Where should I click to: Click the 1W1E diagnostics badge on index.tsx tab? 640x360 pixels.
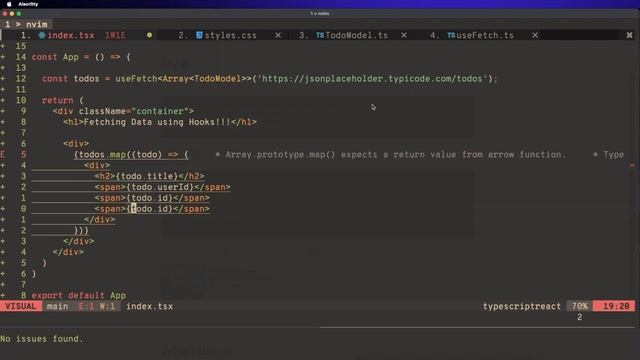point(116,36)
